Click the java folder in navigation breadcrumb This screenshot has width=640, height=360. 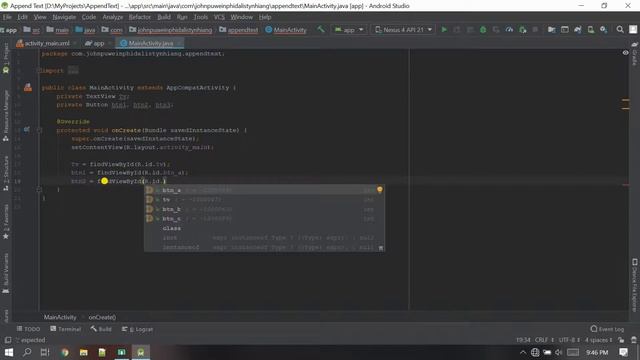click(x=85, y=30)
